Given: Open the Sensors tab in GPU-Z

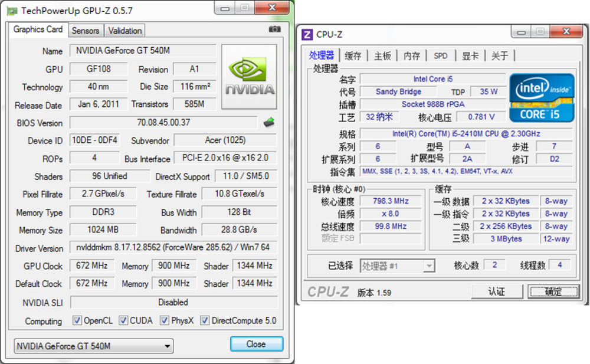Looking at the screenshot, I should coord(86,31).
